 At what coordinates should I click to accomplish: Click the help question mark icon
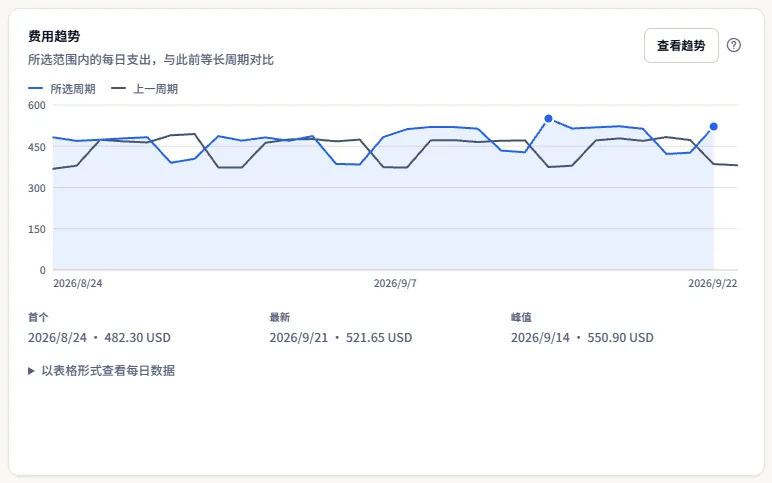click(x=734, y=45)
